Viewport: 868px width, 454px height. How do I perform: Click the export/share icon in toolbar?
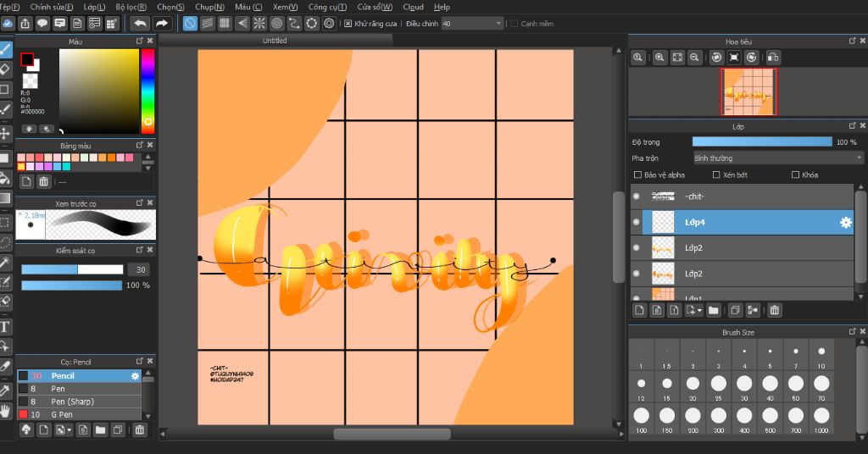[x=25, y=23]
